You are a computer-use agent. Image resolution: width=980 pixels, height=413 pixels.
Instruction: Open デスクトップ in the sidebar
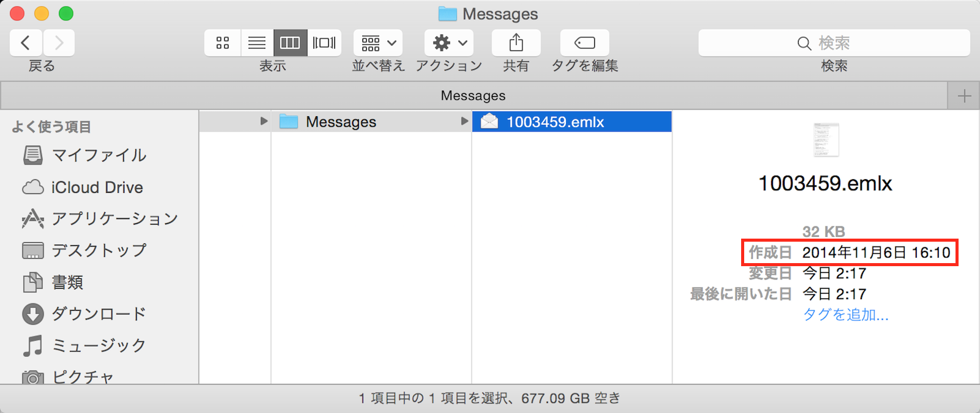[99, 251]
